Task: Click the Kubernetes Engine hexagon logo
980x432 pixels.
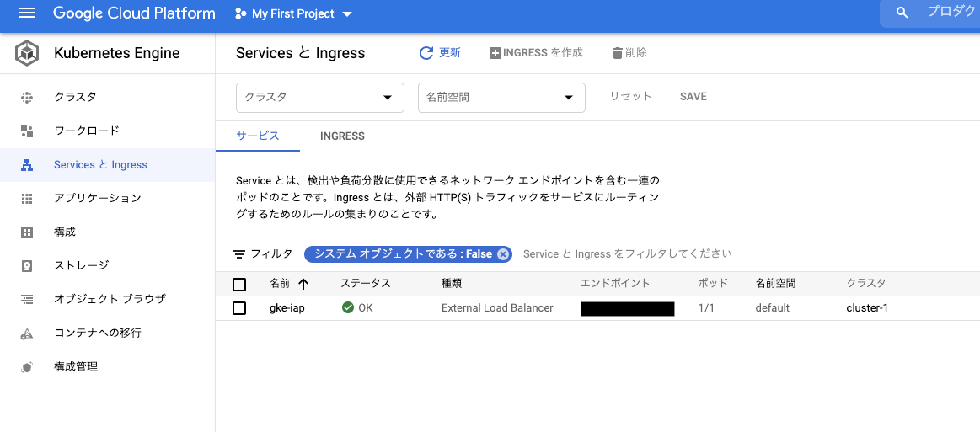Action: (x=27, y=54)
